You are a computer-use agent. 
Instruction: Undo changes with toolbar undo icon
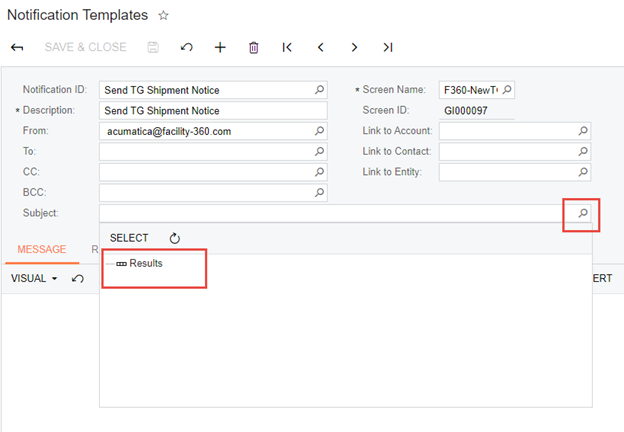click(186, 47)
